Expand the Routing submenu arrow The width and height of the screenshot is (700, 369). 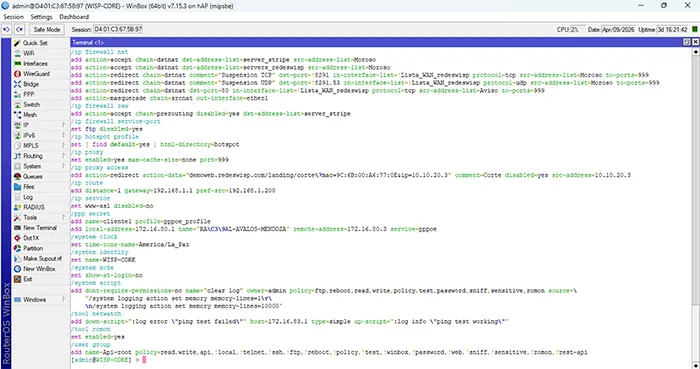click(64, 156)
